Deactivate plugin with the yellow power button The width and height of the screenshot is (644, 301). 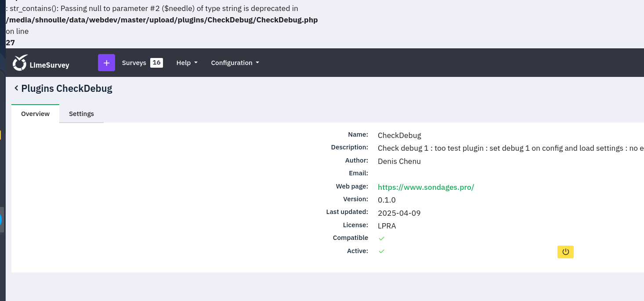(x=565, y=252)
